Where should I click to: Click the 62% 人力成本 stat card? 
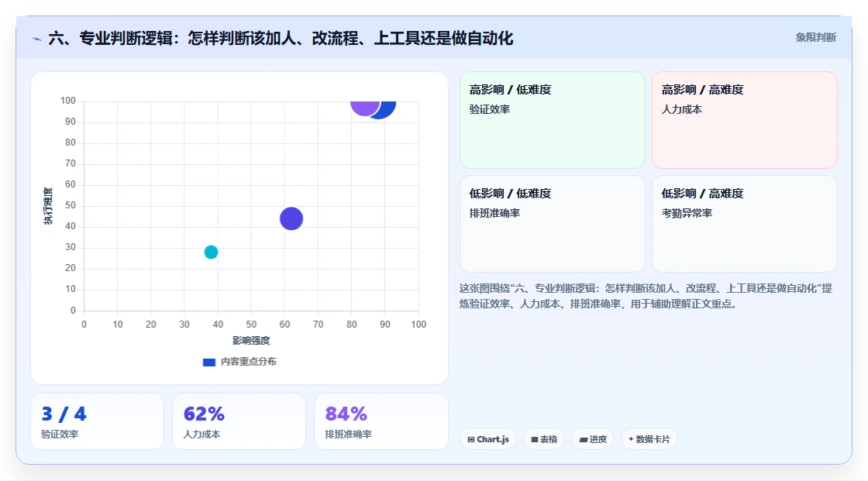pos(239,421)
